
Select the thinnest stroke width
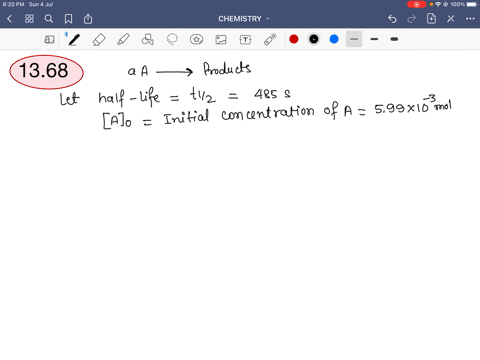tap(354, 39)
